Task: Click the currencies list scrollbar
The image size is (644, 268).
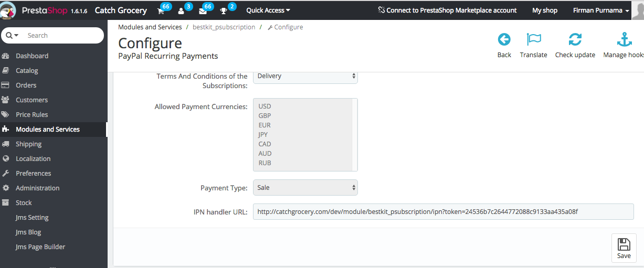Action: click(355, 135)
